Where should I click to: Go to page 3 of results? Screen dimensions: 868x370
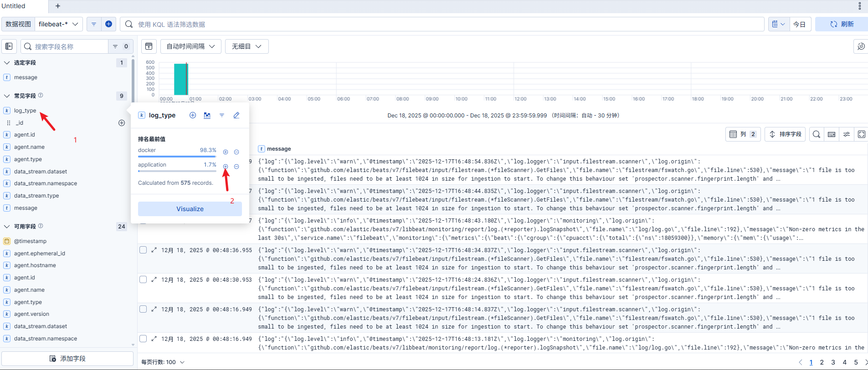point(833,362)
